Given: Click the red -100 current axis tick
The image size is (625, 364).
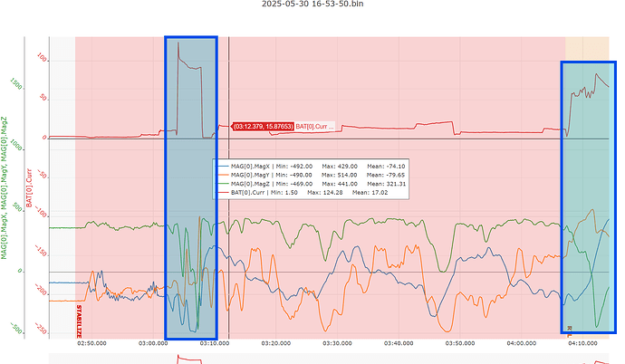Looking at the screenshot, I should [41, 212].
